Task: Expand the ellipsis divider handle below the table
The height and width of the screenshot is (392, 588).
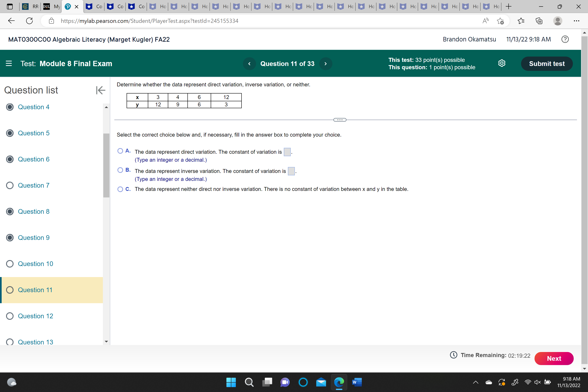Action: [340, 120]
